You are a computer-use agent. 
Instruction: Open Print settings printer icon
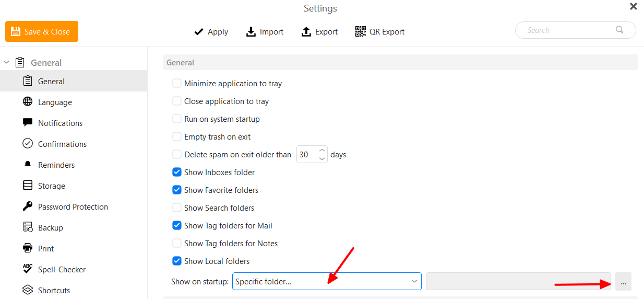28,248
